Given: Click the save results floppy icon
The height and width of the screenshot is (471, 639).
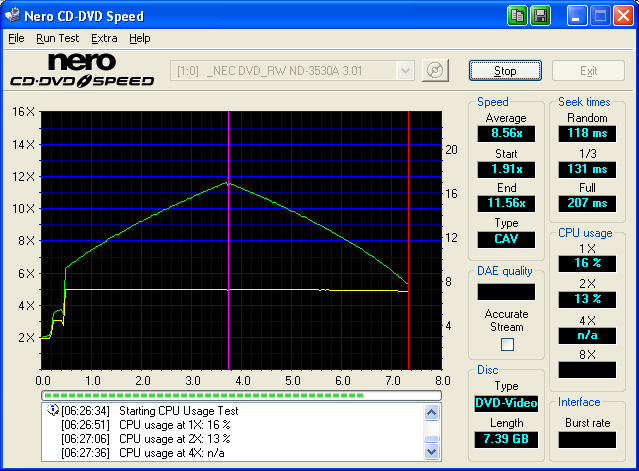Looking at the screenshot, I should [x=540, y=16].
